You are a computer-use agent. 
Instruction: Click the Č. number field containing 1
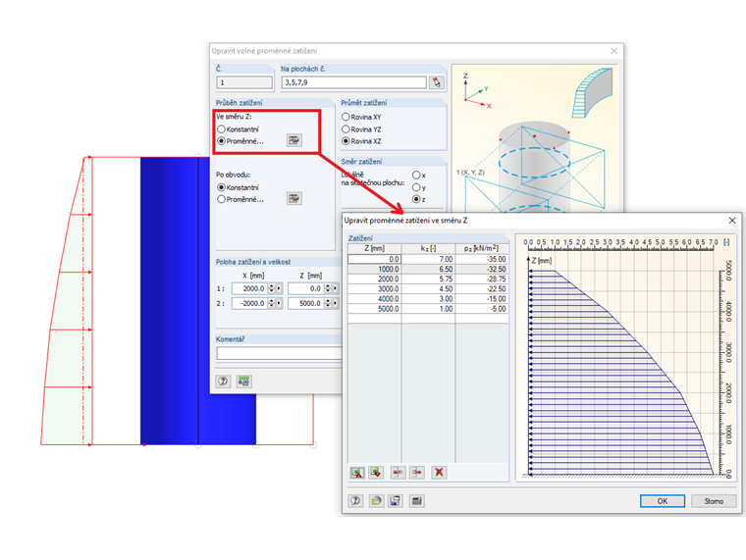point(244,82)
